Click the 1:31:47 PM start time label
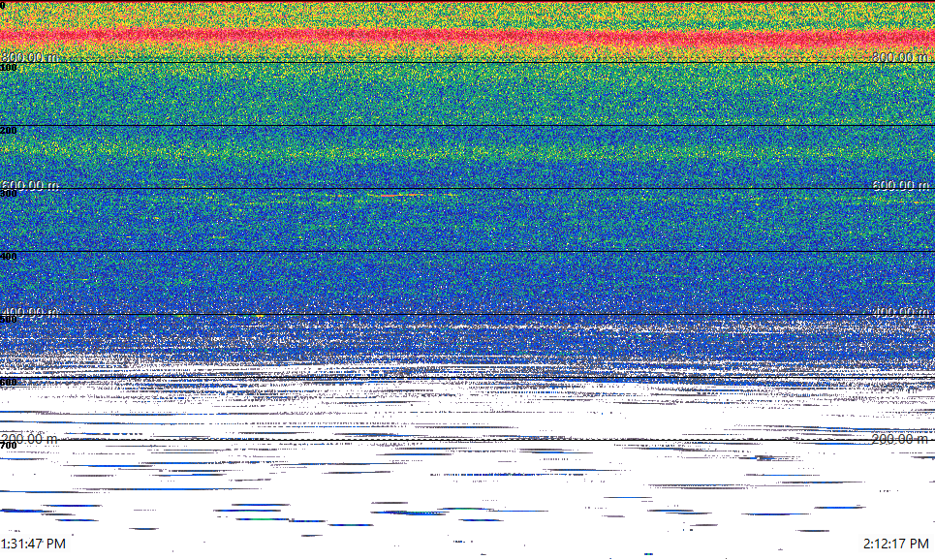 pos(33,544)
